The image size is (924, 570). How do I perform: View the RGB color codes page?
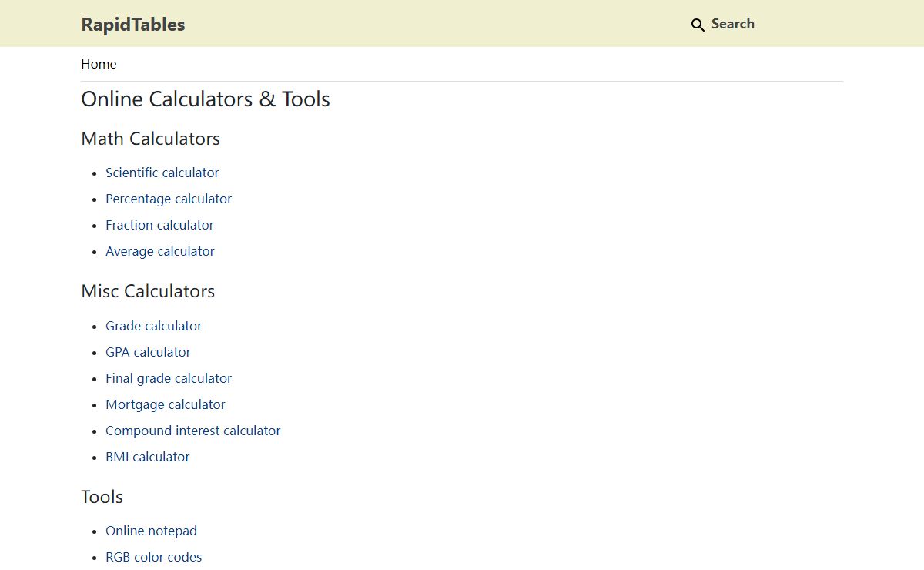click(153, 557)
